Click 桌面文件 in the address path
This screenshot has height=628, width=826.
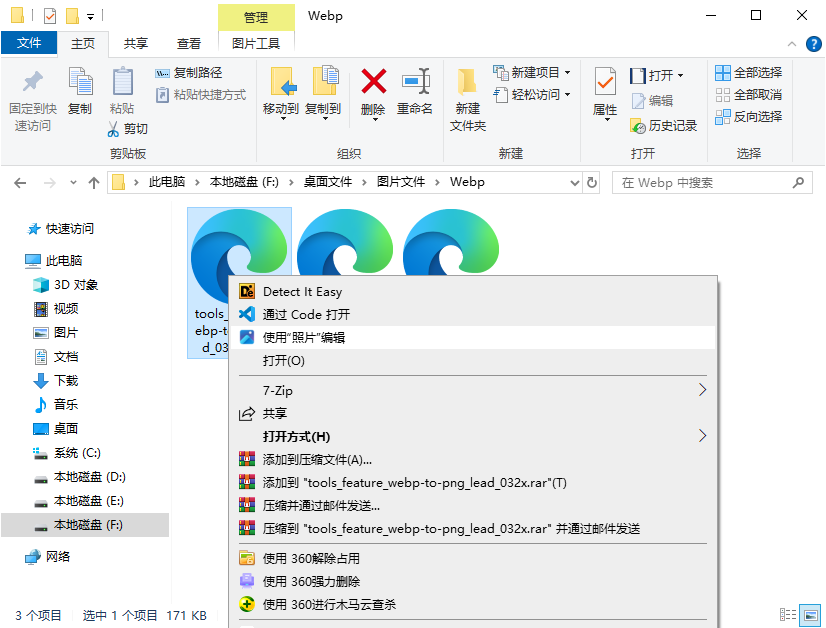pyautogui.click(x=328, y=182)
